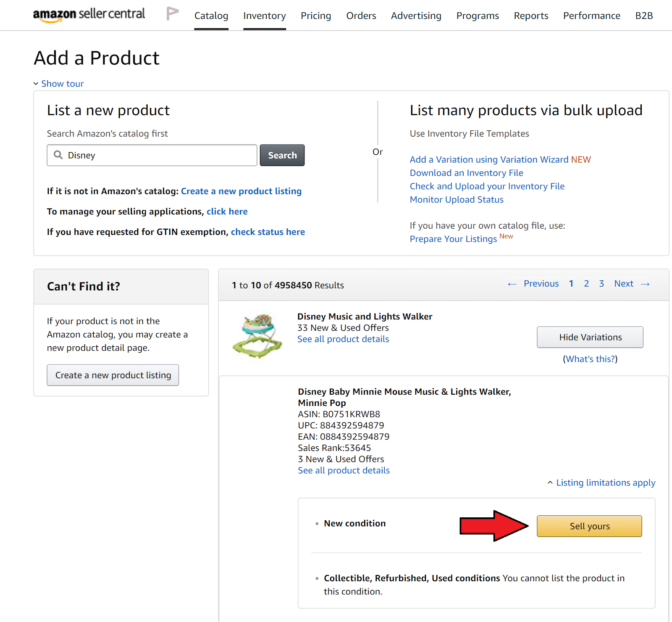
Task: Open Prepare Your Listings link
Action: (x=453, y=239)
